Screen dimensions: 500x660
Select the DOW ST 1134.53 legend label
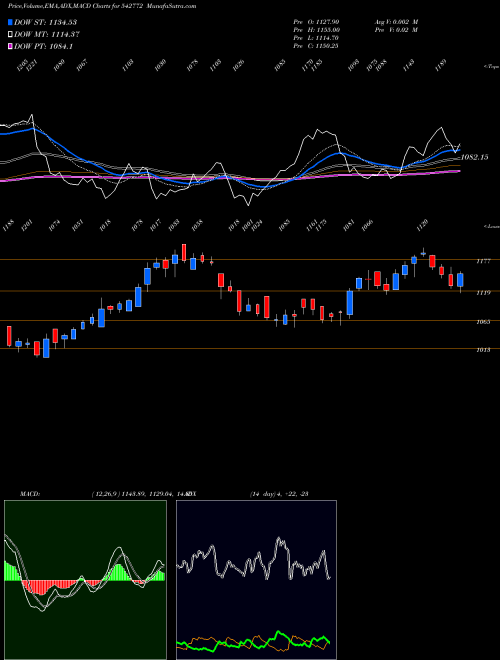(x=45, y=22)
